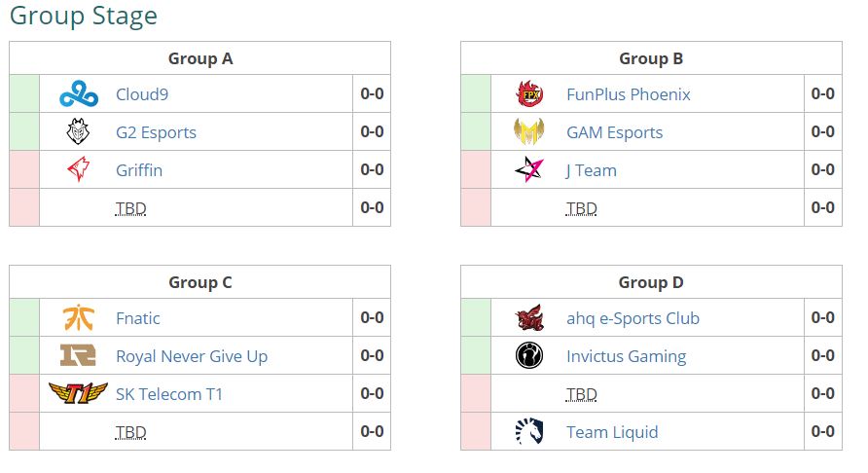This screenshot has height=473, width=868.
Task: Click the Royal Never Give Up logo
Action: [x=78, y=356]
